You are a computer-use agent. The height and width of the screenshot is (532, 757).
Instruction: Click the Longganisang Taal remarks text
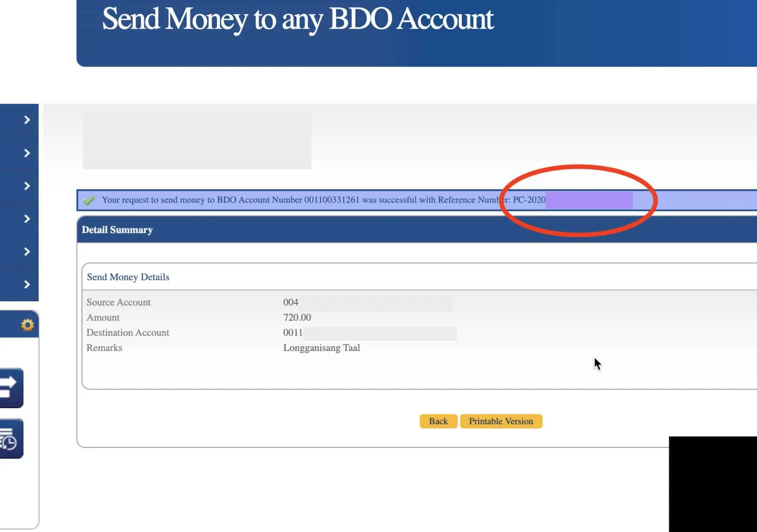click(x=321, y=348)
